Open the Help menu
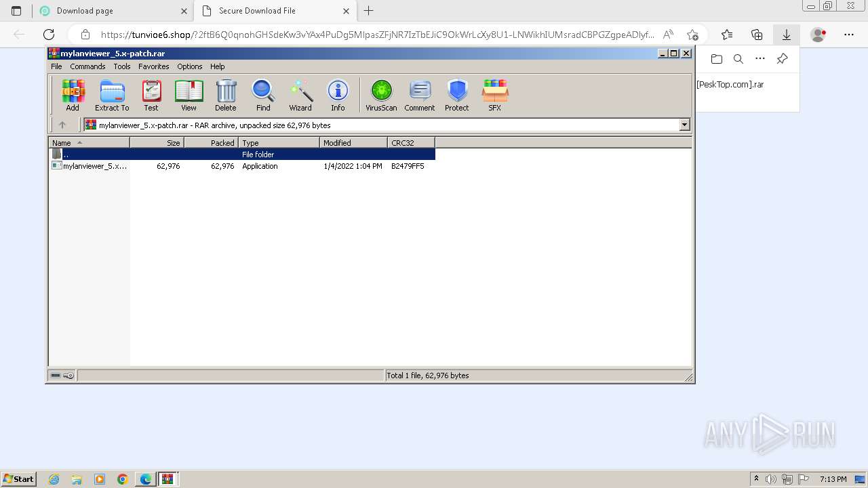Image resolution: width=868 pixels, height=488 pixels. tap(217, 66)
